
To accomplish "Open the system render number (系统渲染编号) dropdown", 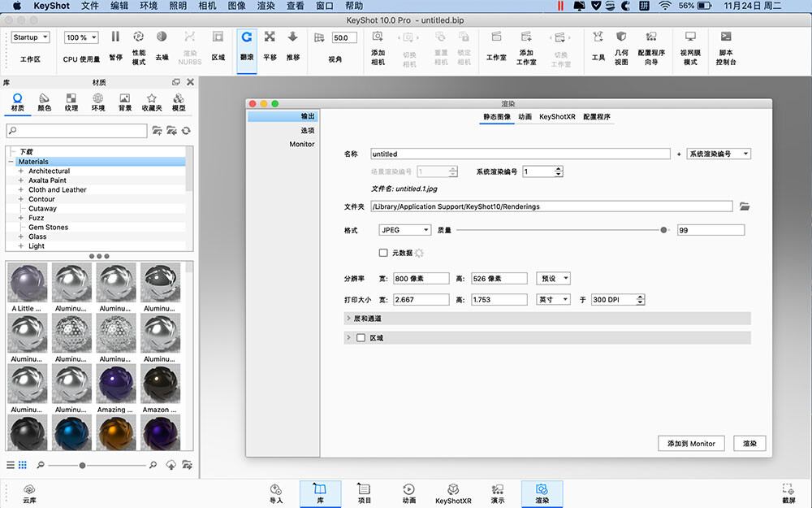I will pyautogui.click(x=719, y=154).
